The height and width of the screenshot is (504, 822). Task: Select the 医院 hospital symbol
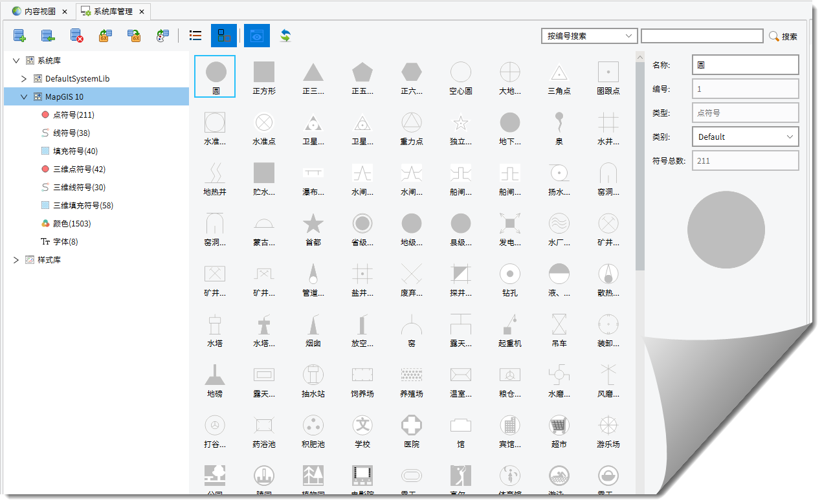coord(412,430)
